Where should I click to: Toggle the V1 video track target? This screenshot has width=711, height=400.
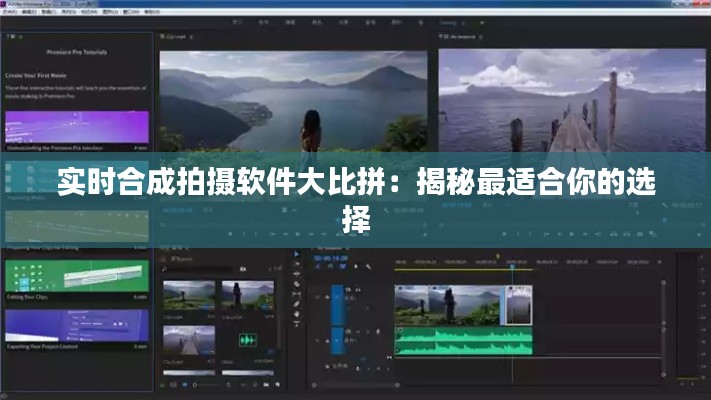click(x=337, y=298)
